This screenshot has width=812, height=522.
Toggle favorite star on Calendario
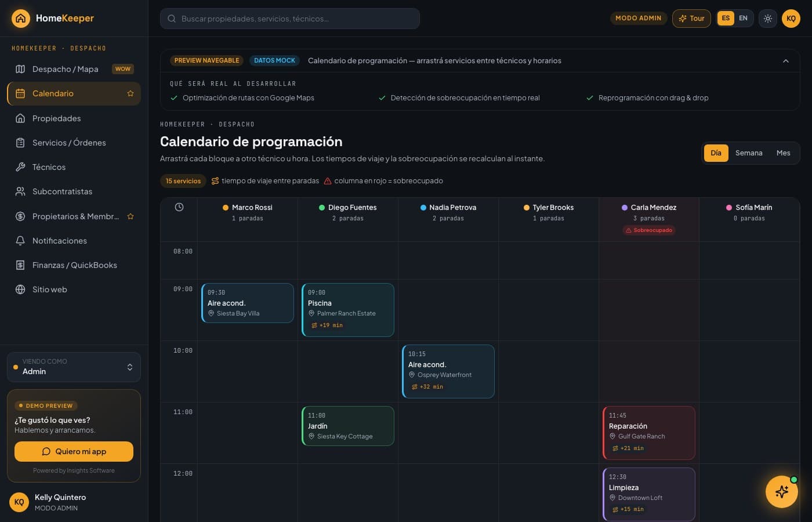click(130, 93)
